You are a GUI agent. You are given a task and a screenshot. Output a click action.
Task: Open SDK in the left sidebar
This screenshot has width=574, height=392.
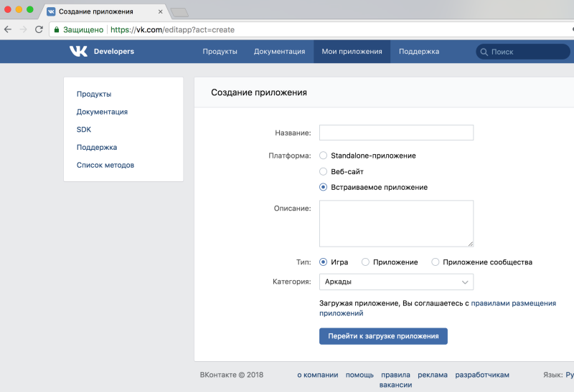click(x=84, y=130)
